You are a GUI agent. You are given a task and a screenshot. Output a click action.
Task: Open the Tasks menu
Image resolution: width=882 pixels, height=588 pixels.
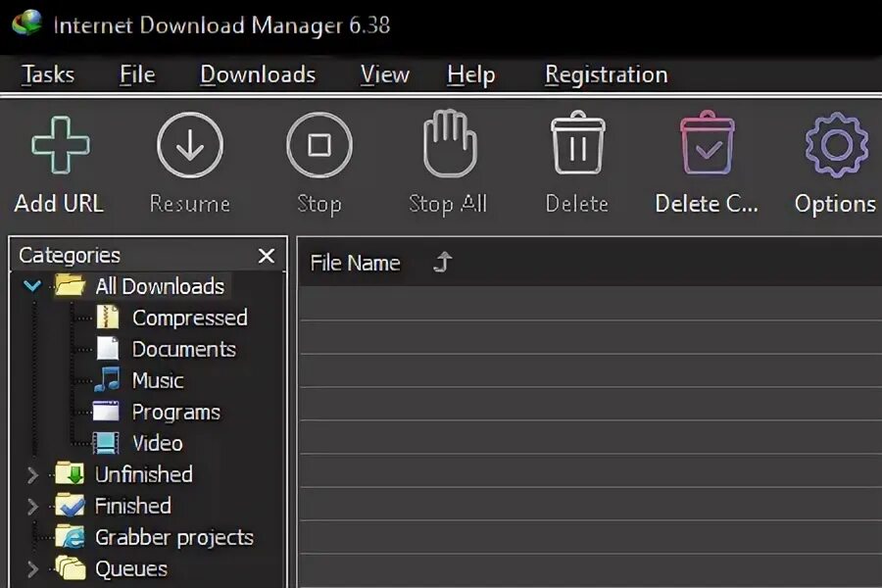pos(48,74)
